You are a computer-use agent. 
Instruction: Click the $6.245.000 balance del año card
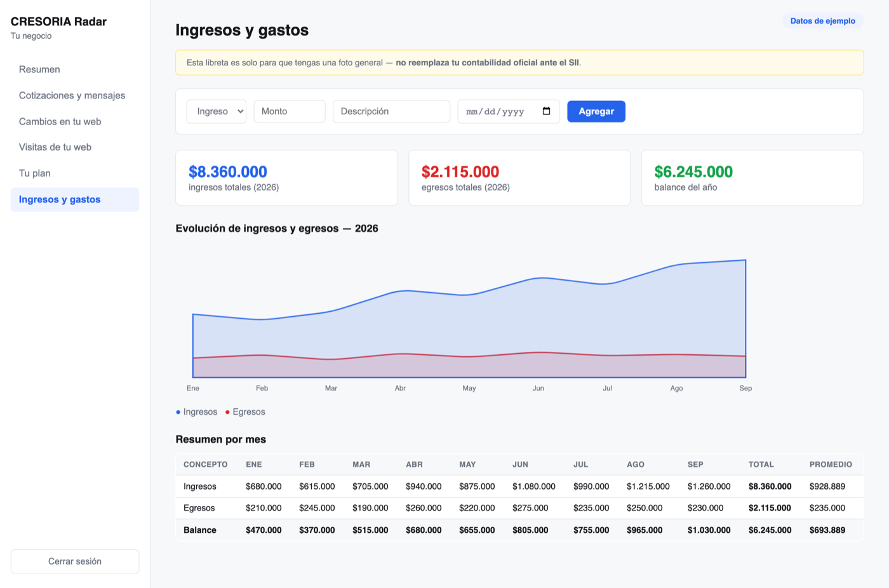752,178
